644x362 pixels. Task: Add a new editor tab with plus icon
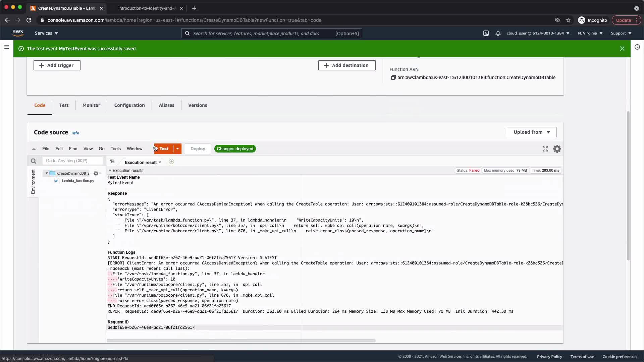(x=171, y=162)
